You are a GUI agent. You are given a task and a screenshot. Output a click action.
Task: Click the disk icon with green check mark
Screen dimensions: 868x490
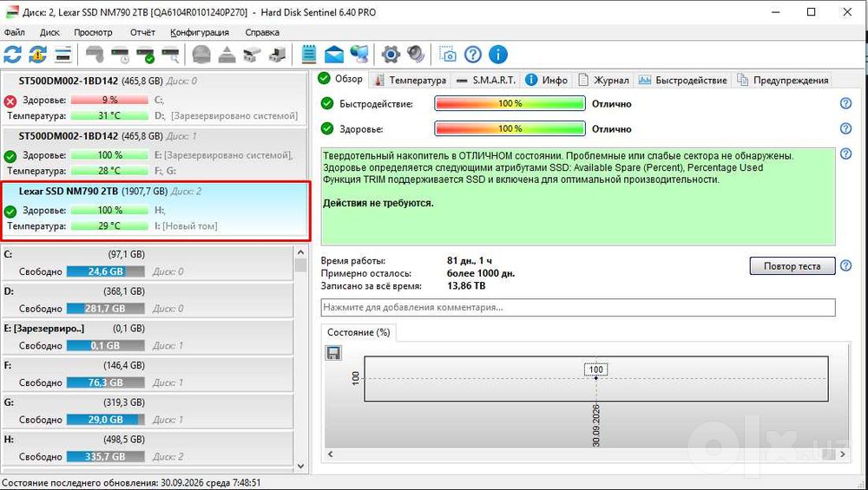(146, 54)
